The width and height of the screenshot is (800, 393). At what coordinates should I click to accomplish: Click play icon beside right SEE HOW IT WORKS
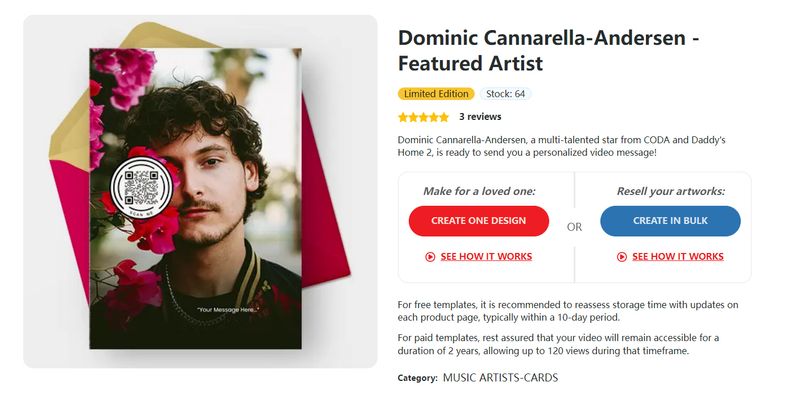pos(621,257)
